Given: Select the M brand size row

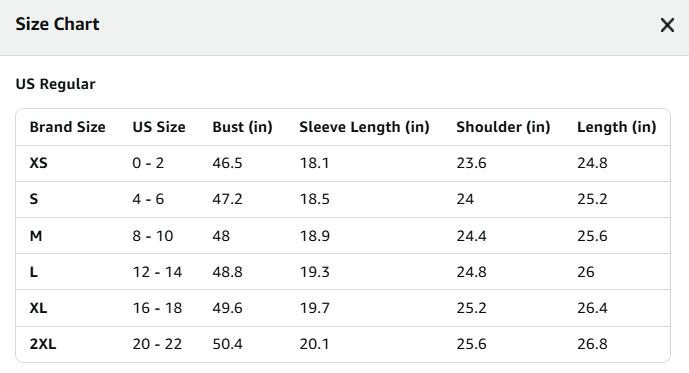Looking at the screenshot, I should click(343, 236).
